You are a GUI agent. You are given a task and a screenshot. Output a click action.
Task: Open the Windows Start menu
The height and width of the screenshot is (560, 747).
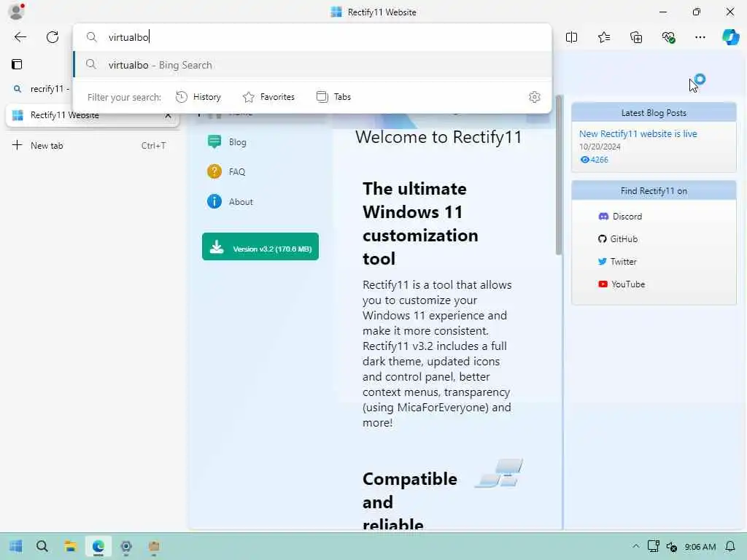tap(16, 546)
